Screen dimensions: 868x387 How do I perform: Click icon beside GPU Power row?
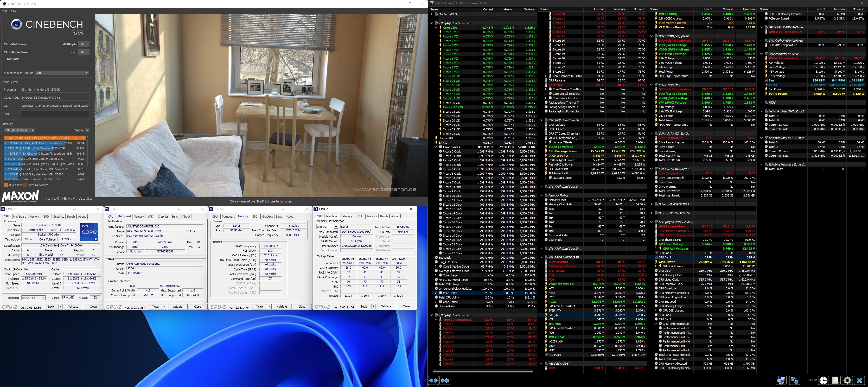[x=656, y=262]
